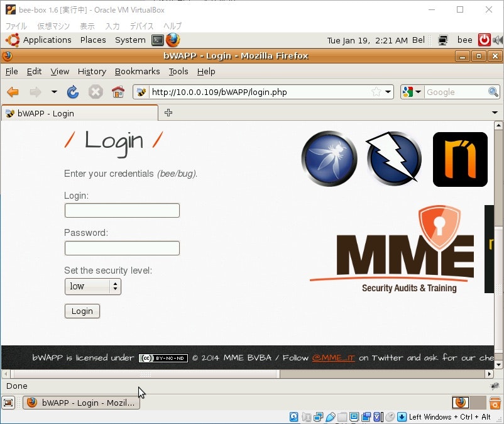Click the volume speaker icon in the panel
The image size is (504, 424).
point(498,40)
